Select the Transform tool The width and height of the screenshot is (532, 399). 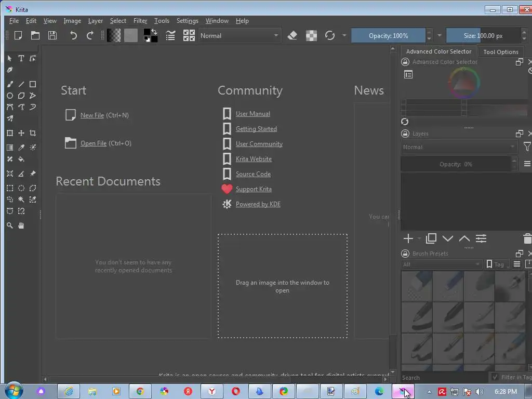coord(10,133)
